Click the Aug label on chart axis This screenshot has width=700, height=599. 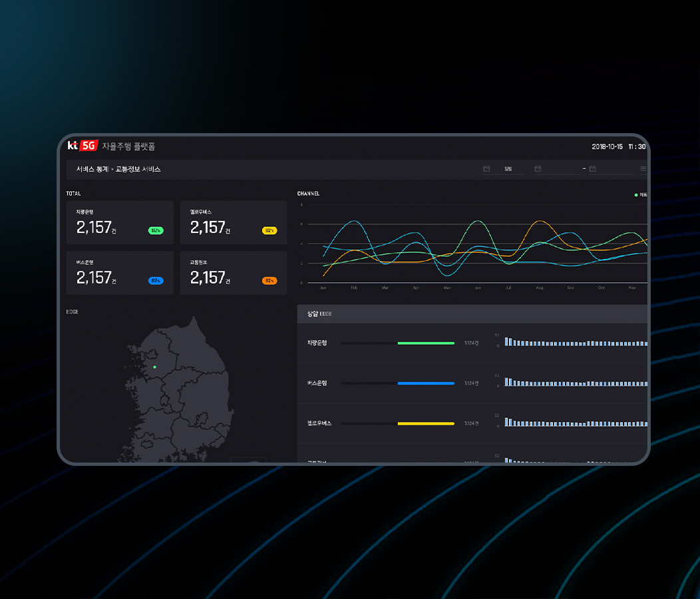(540, 288)
